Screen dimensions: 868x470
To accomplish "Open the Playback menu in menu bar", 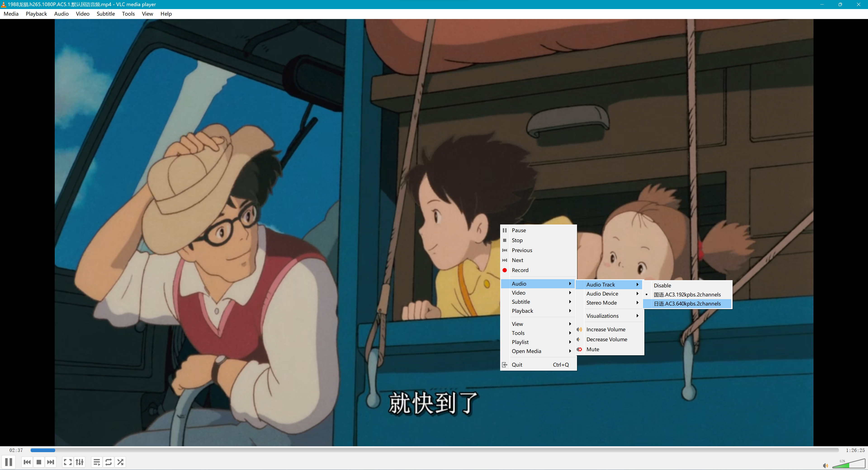I will [x=36, y=14].
